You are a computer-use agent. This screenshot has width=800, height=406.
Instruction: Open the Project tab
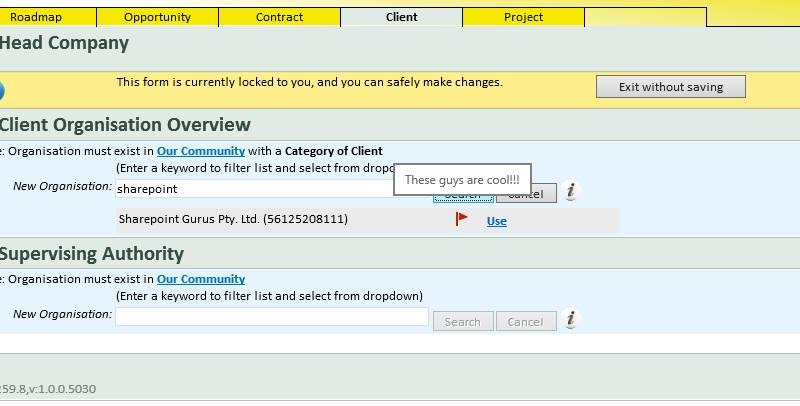(x=523, y=17)
